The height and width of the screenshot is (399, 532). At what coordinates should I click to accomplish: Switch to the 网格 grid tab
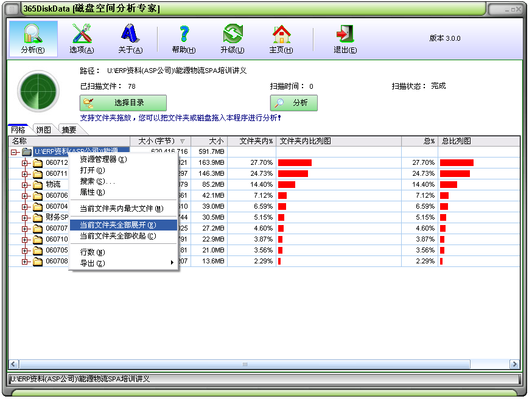point(18,130)
